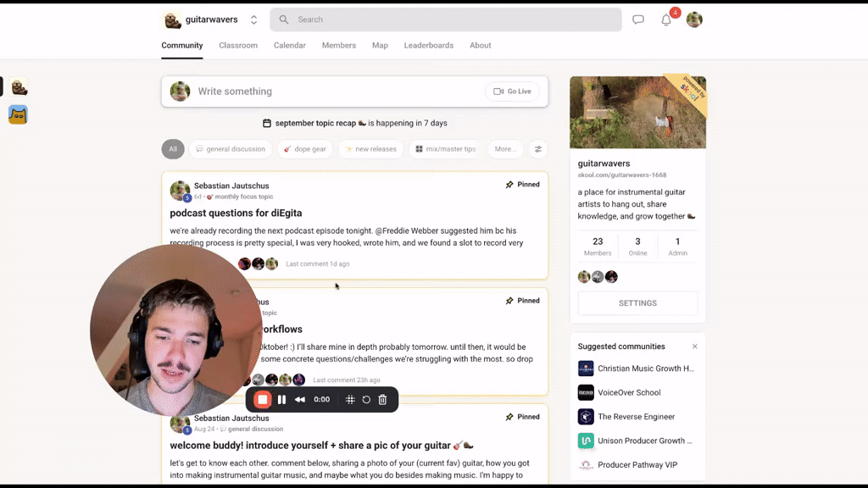Click the 1 Admin count
The image size is (868, 488).
point(677,247)
